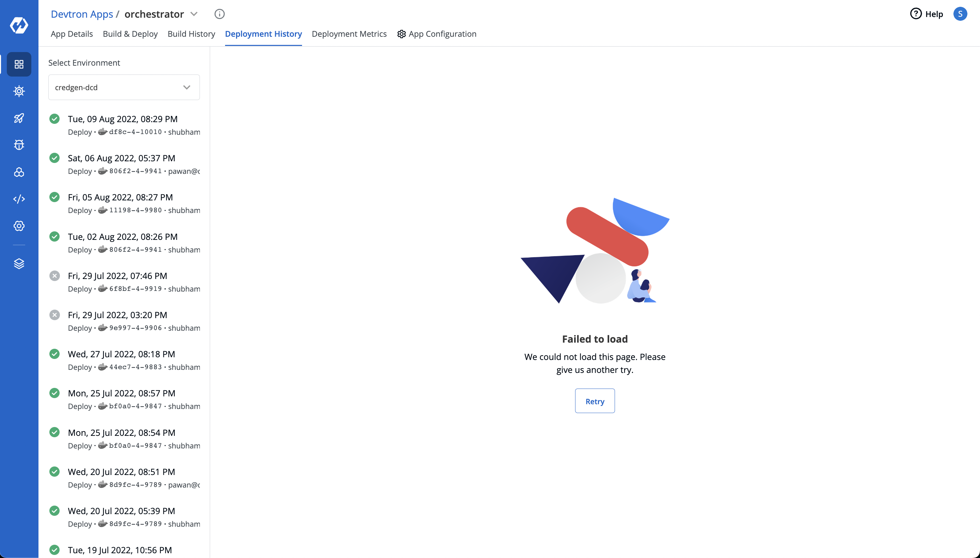Click the Devtron logo icon
The height and width of the screenshot is (558, 980).
(19, 25)
